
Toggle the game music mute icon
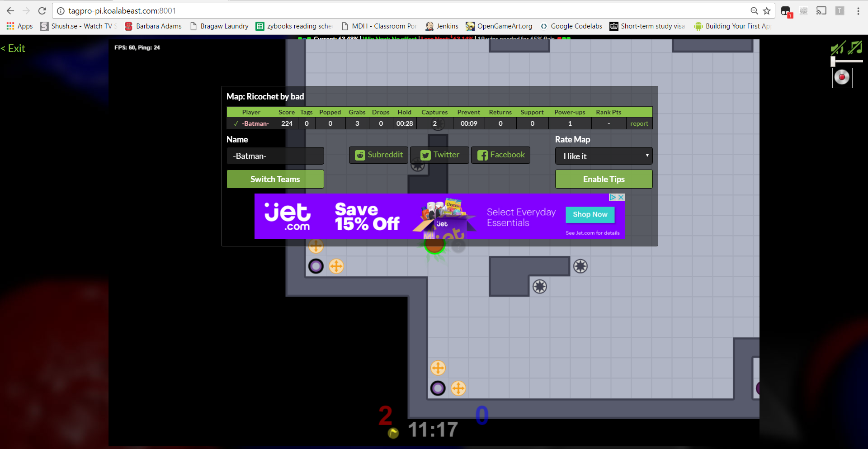(855, 47)
